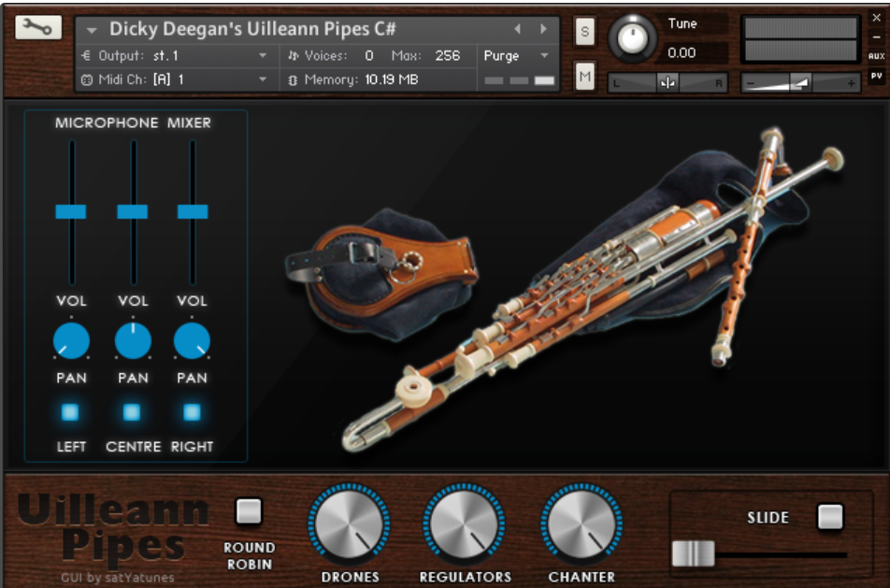Click the Tune knob
890x588 pixels.
tap(632, 38)
